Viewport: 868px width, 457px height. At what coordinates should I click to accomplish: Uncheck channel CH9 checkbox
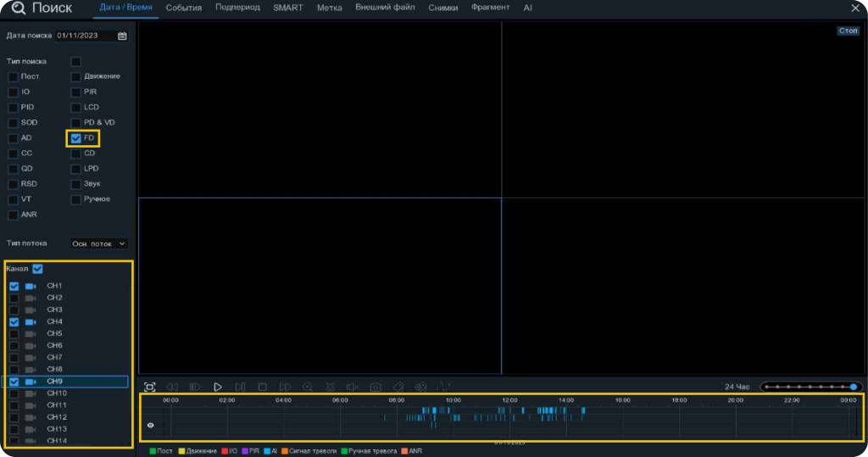14,382
